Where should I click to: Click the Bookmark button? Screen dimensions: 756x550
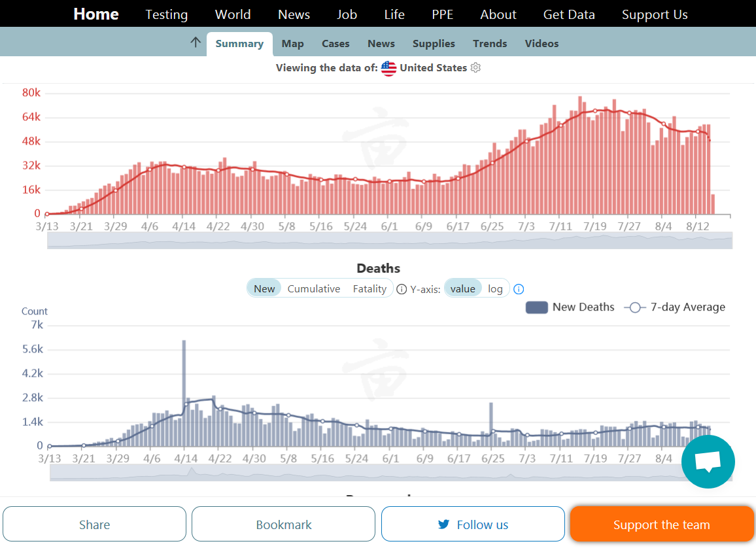pos(284,524)
